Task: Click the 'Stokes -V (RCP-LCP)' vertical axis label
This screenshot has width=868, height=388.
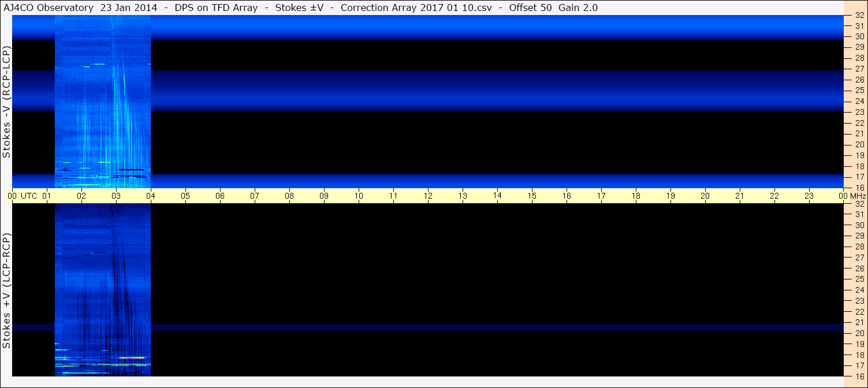Action: click(x=6, y=102)
